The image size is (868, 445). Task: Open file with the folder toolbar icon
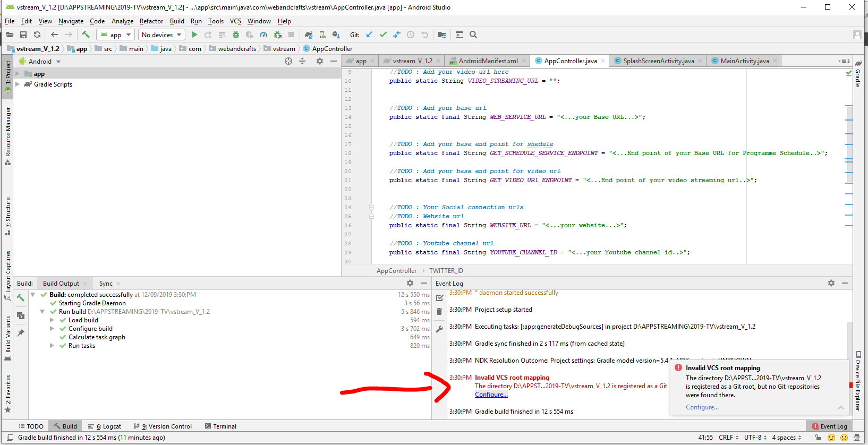(10, 35)
